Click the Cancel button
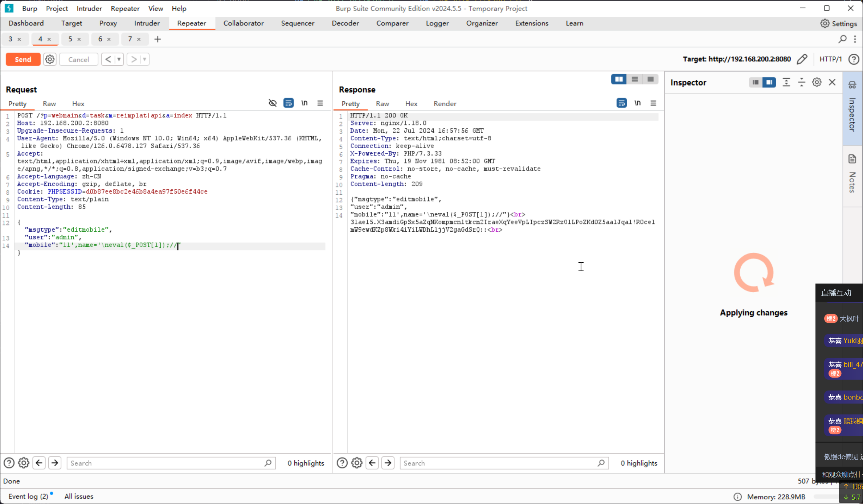 click(x=78, y=59)
